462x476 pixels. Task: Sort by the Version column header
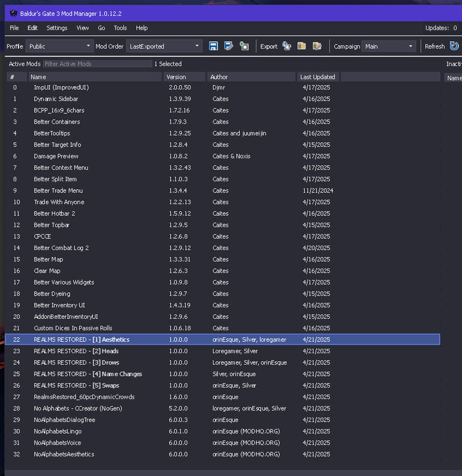pyautogui.click(x=185, y=77)
